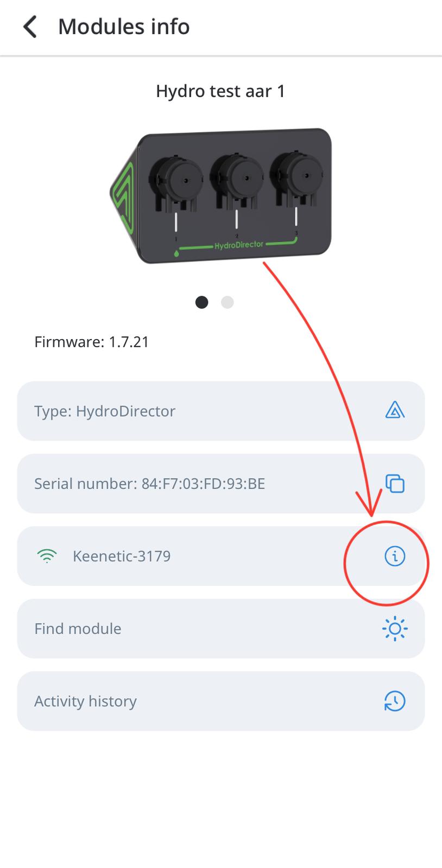Image resolution: width=442 pixels, height=868 pixels.
Task: Tap the Firmware: 1.7.21 label
Action: point(91,342)
